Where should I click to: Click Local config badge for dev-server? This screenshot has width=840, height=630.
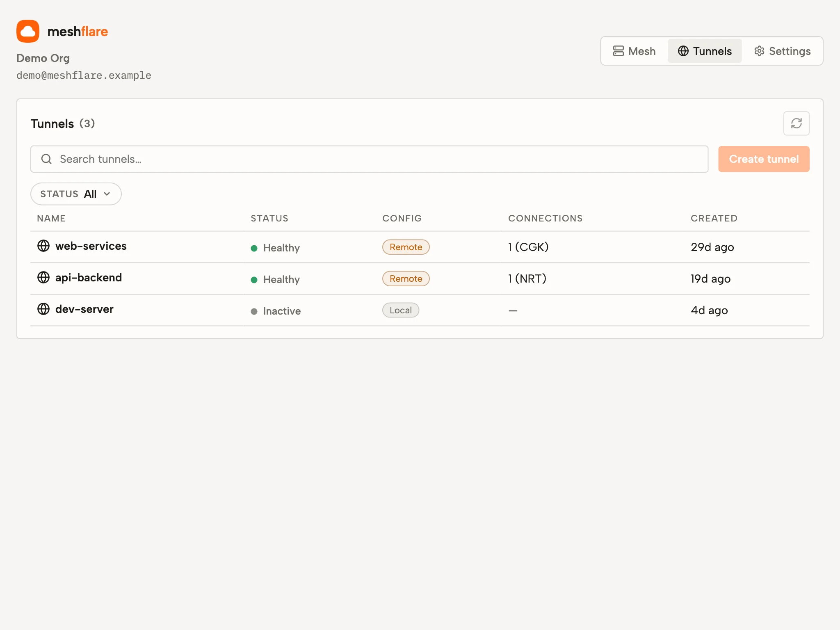[x=401, y=310]
